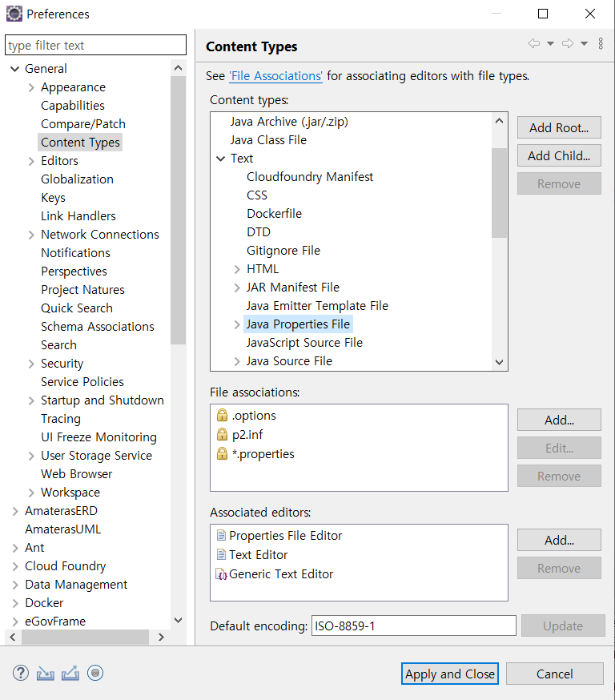Expand the Cloud Foundry category

(15, 566)
